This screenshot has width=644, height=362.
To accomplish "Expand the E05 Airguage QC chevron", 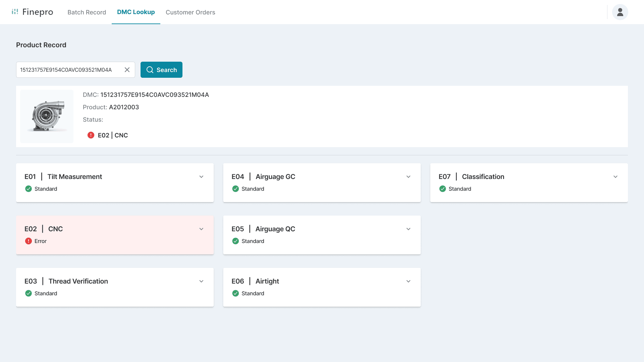I will click(408, 229).
